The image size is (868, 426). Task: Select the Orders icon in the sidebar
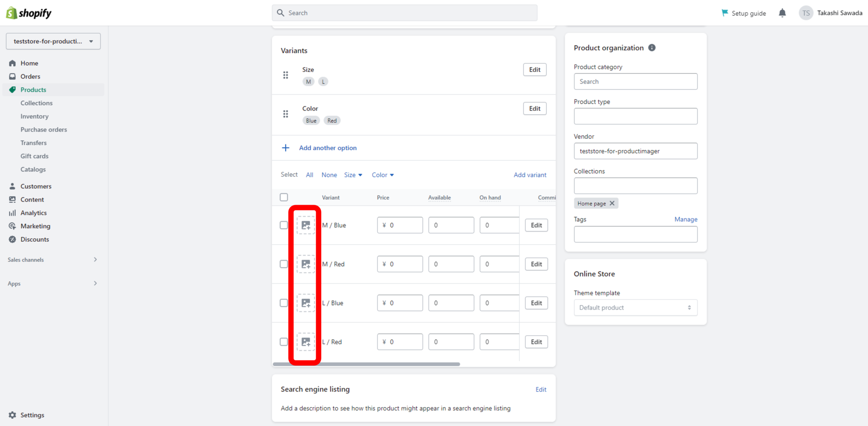click(13, 76)
